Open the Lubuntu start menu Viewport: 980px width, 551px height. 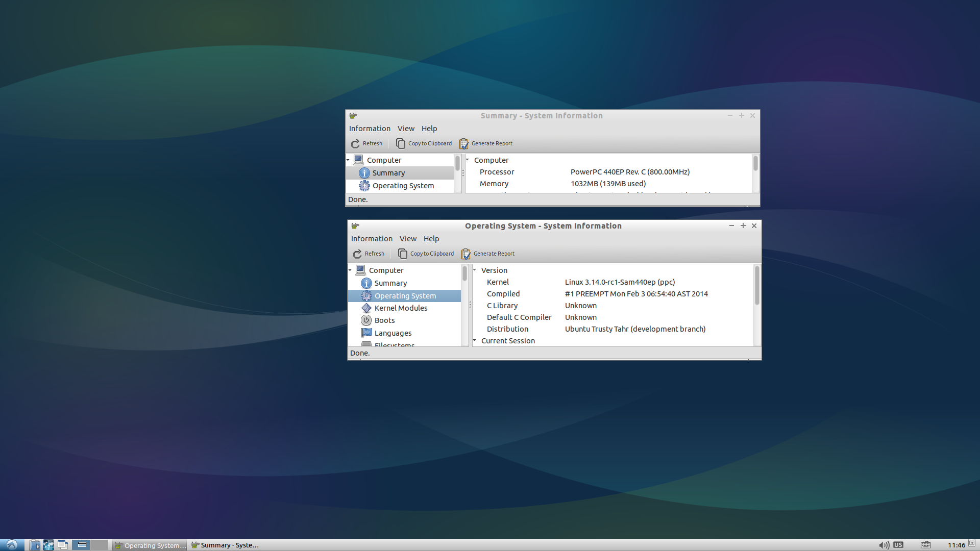[x=12, y=545]
